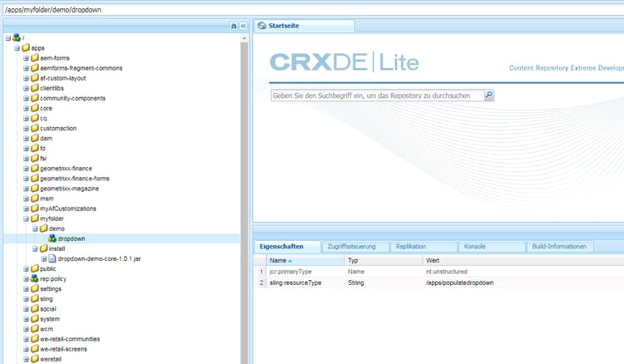Viewport: 624px width, 364px height.
Task: Collapse the myfolder node
Action: pos(26,219)
